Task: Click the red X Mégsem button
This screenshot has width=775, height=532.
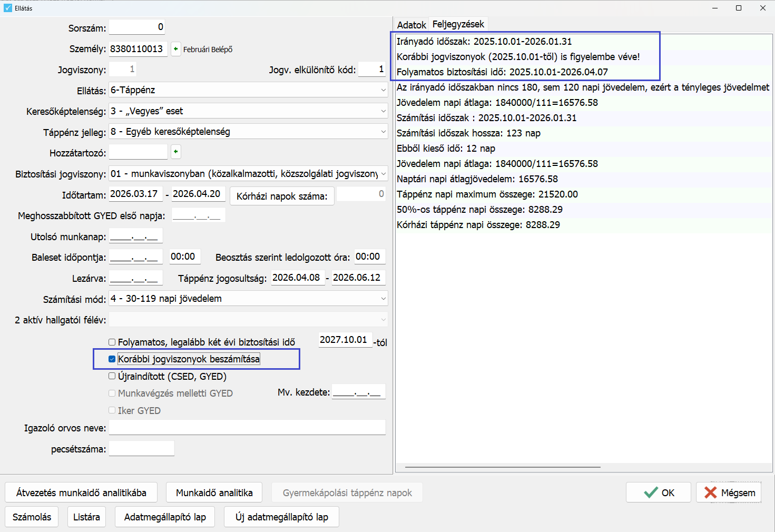Action: pos(729,492)
